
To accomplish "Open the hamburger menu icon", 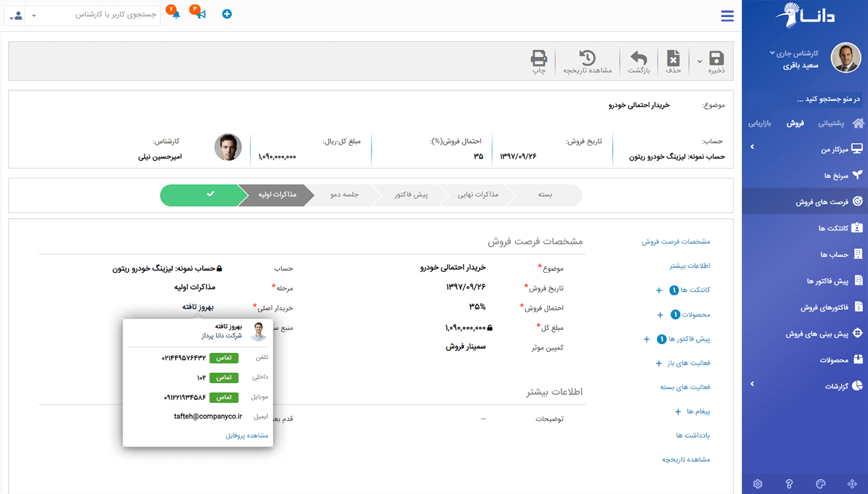I will (x=727, y=16).
